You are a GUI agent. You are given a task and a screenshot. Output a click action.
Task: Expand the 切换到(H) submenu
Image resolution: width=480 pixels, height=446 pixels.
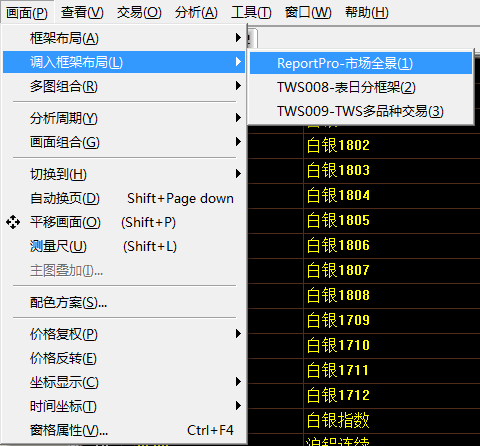(x=124, y=174)
